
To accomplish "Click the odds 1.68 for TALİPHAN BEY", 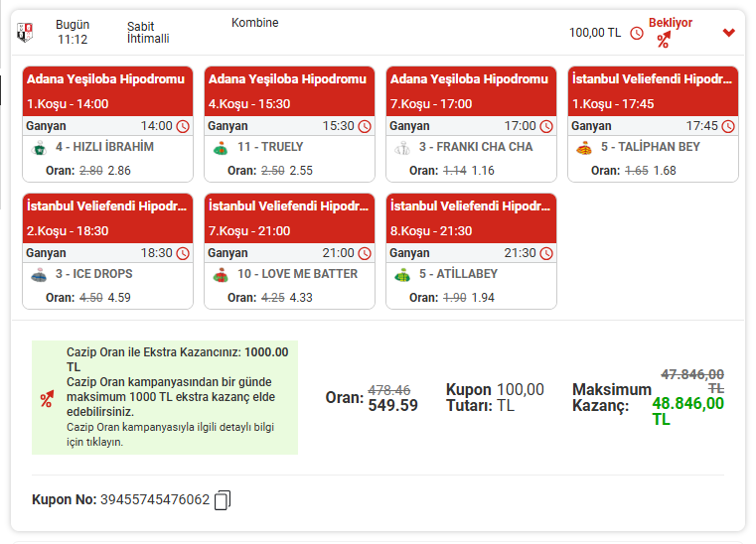I will 665,171.
